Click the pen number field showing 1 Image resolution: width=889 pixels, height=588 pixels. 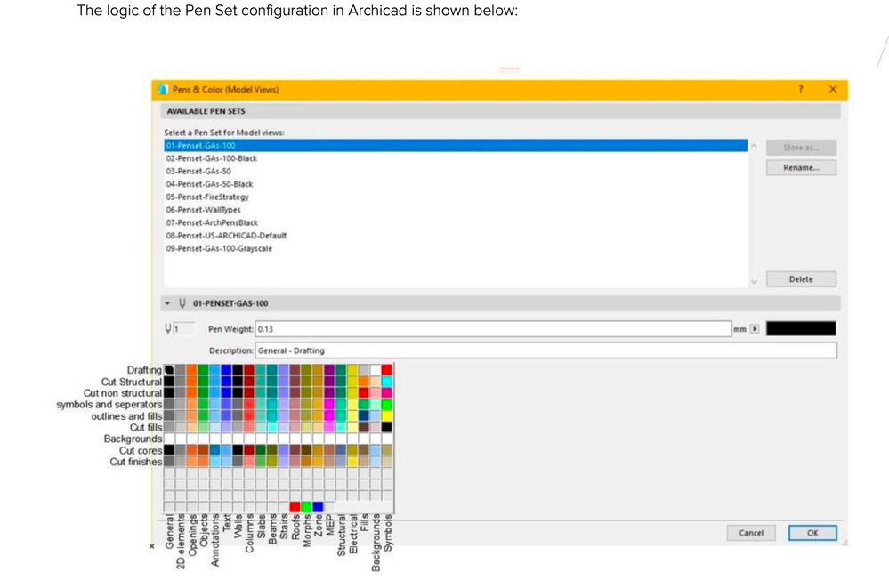pos(183,329)
